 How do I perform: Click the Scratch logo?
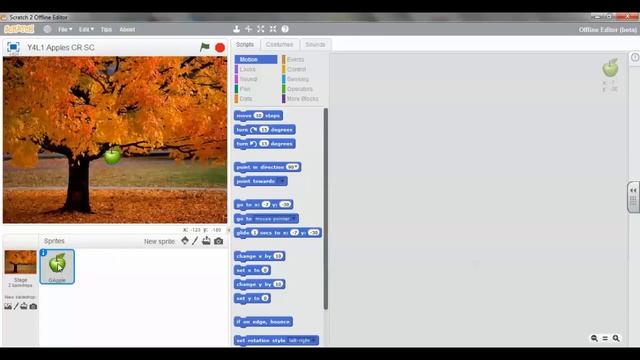click(19, 29)
